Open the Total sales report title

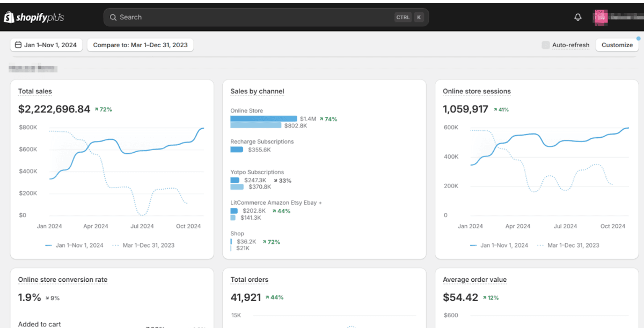pos(35,92)
